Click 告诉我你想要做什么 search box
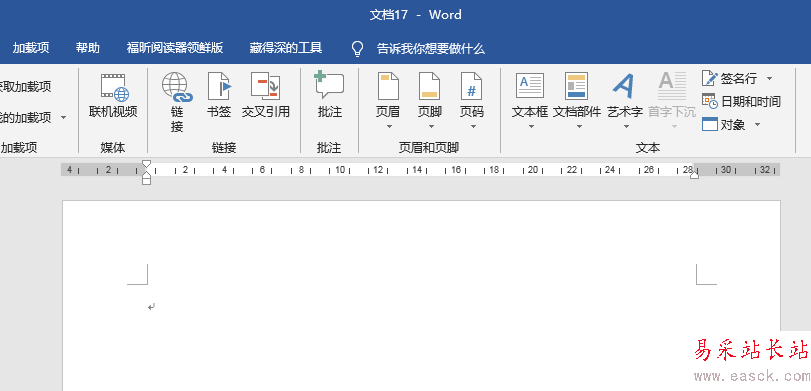The width and height of the screenshot is (811, 391). point(431,49)
